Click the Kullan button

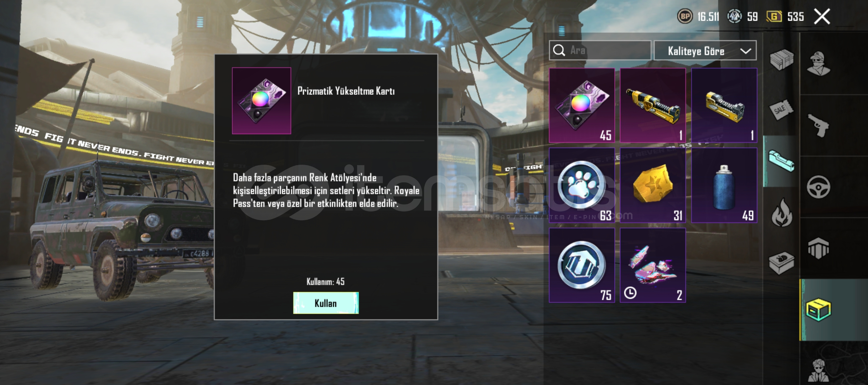(326, 303)
